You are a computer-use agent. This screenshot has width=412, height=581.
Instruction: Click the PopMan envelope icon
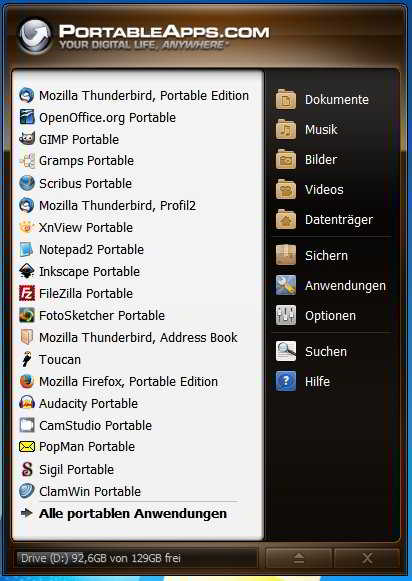27,447
